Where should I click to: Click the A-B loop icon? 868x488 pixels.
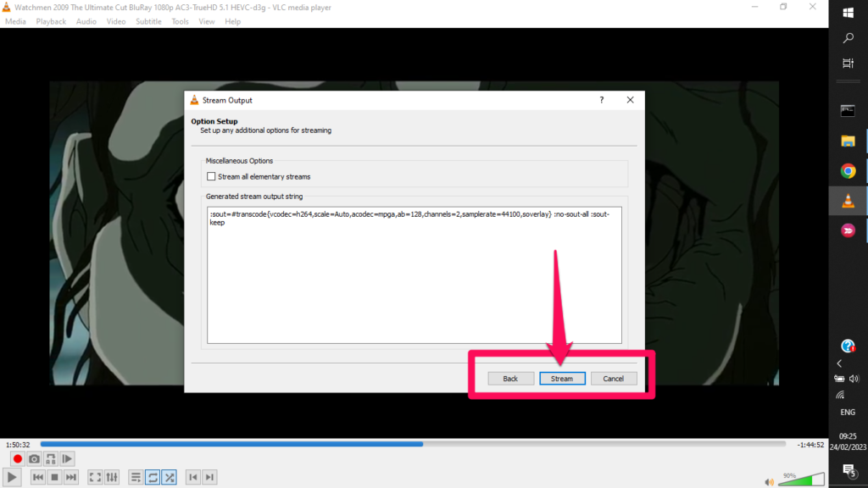click(x=51, y=458)
